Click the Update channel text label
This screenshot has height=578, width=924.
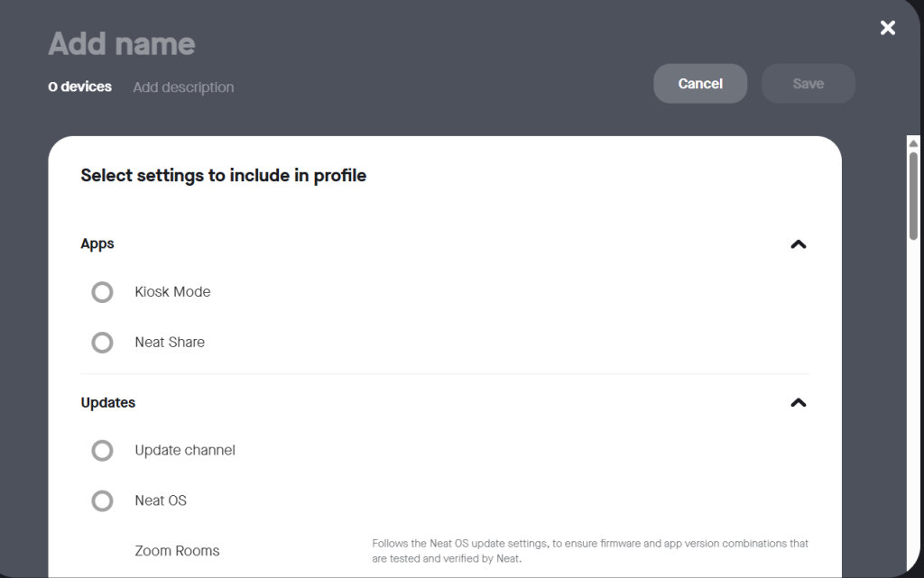pos(185,451)
